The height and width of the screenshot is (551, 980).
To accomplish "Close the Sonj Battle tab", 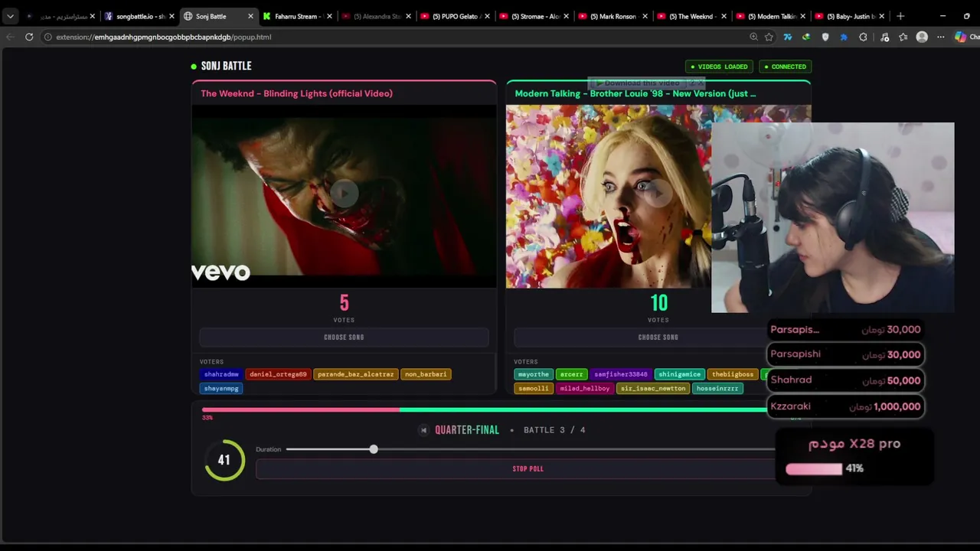I will pos(250,16).
